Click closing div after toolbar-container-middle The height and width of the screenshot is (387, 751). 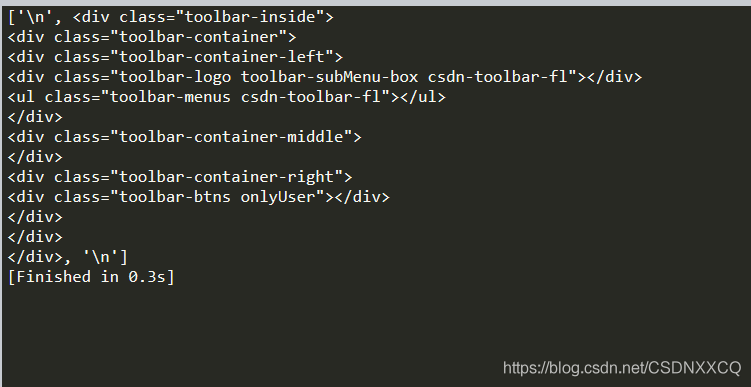click(x=35, y=157)
